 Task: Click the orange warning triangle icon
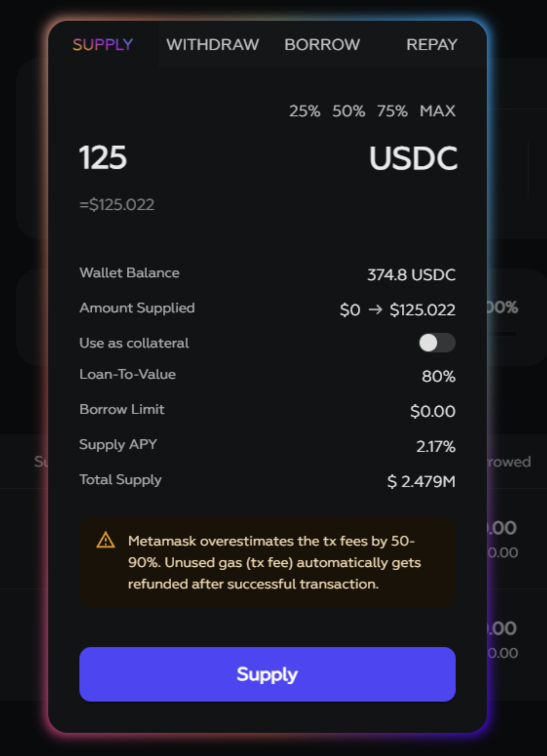pyautogui.click(x=105, y=540)
